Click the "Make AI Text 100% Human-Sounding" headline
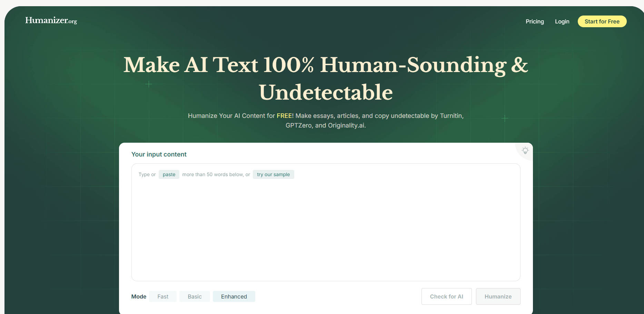 point(326,79)
